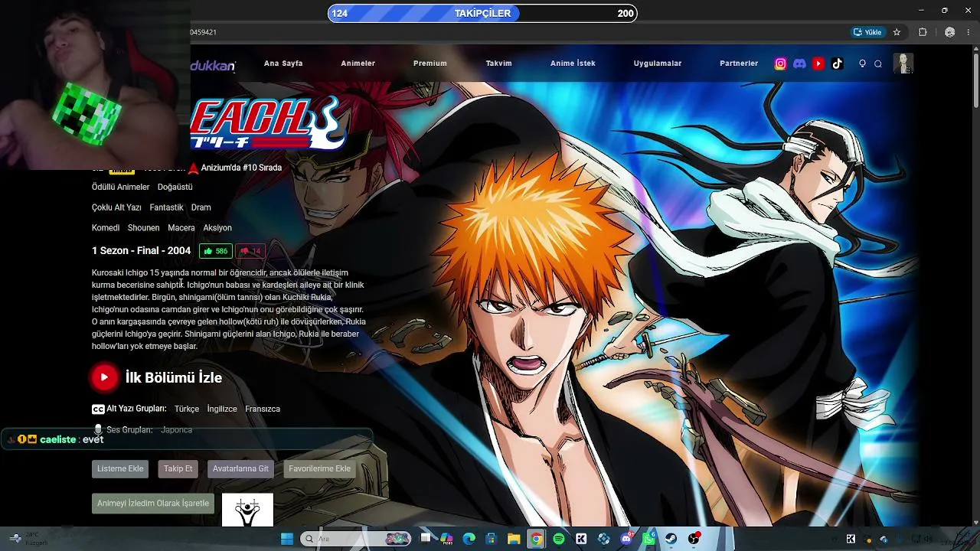Open the browser extensions puzzle icon

tap(923, 32)
